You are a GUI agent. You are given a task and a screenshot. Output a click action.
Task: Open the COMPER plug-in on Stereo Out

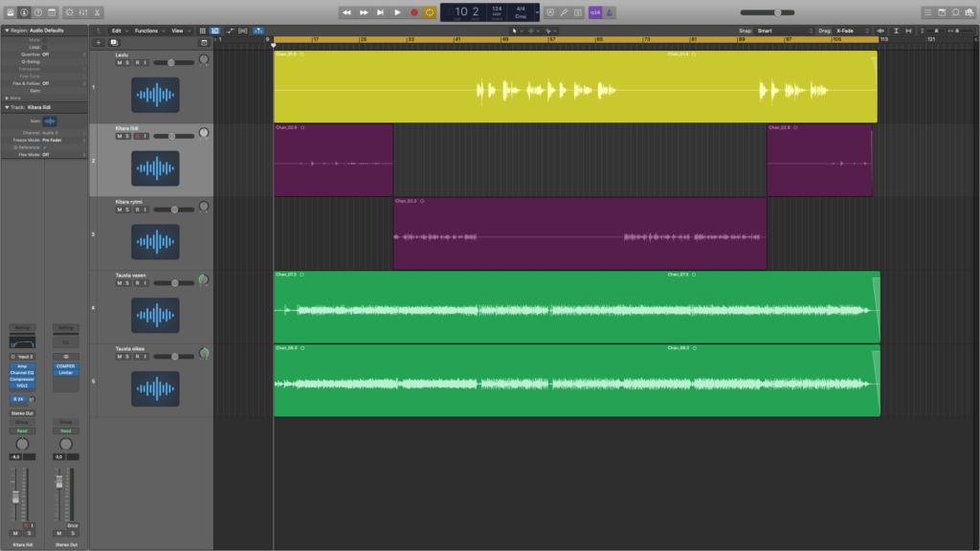[x=66, y=366]
